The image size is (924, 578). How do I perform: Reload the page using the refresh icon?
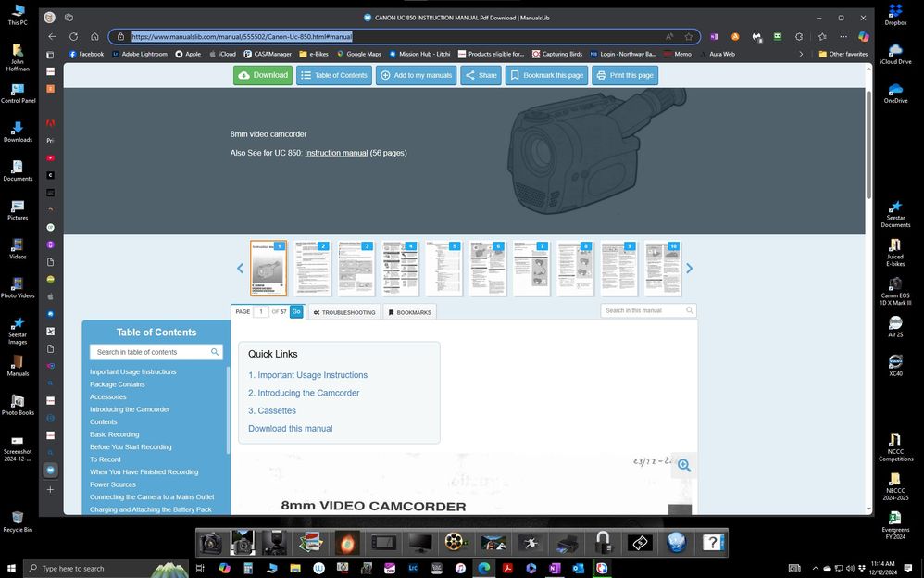click(73, 36)
